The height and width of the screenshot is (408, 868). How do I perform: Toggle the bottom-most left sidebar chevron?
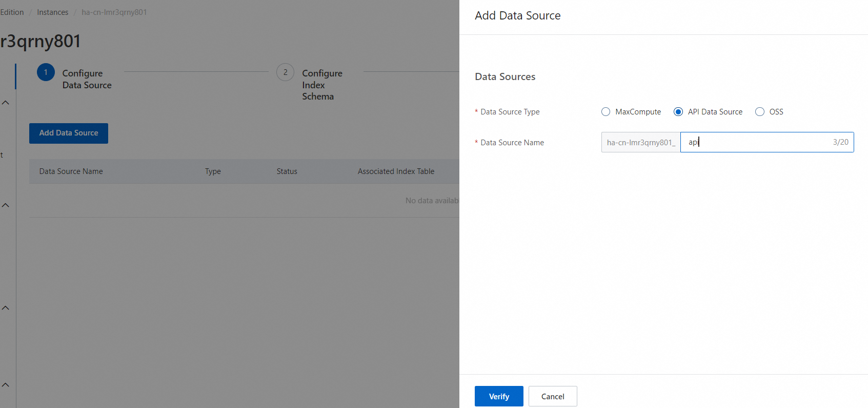[6, 385]
